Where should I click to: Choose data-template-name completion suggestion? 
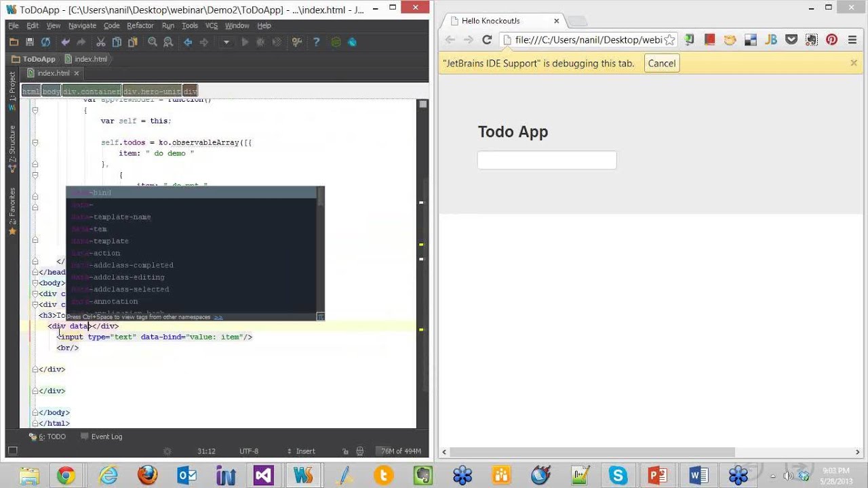(191, 217)
